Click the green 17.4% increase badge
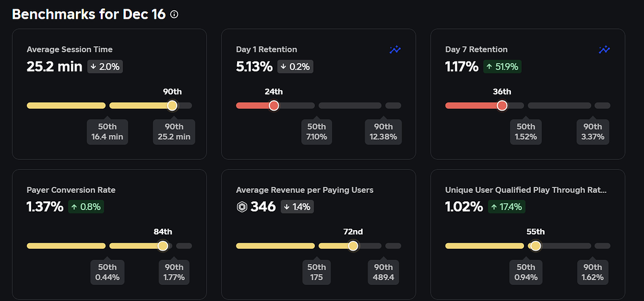 tap(506, 207)
